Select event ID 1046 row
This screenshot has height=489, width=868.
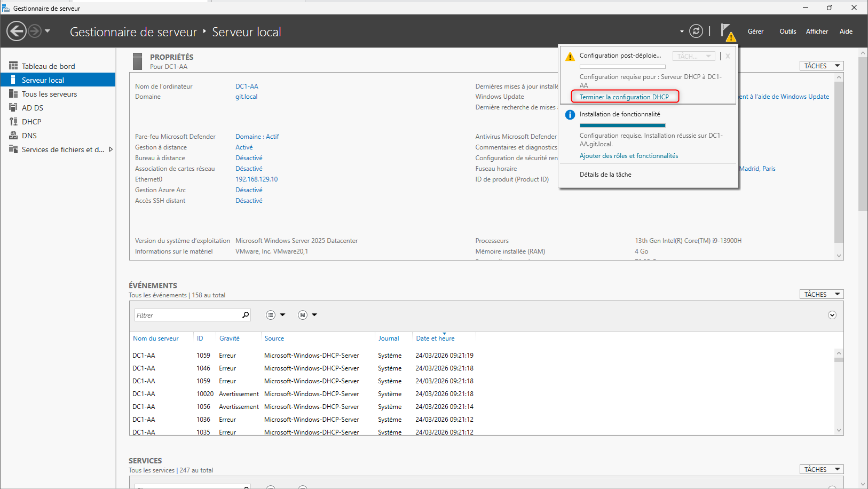point(482,368)
